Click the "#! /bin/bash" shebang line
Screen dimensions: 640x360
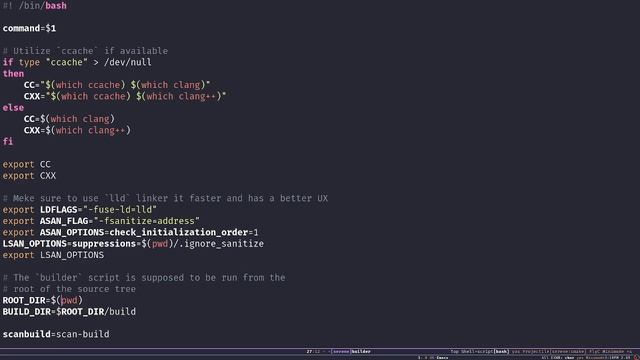pyautogui.click(x=34, y=6)
